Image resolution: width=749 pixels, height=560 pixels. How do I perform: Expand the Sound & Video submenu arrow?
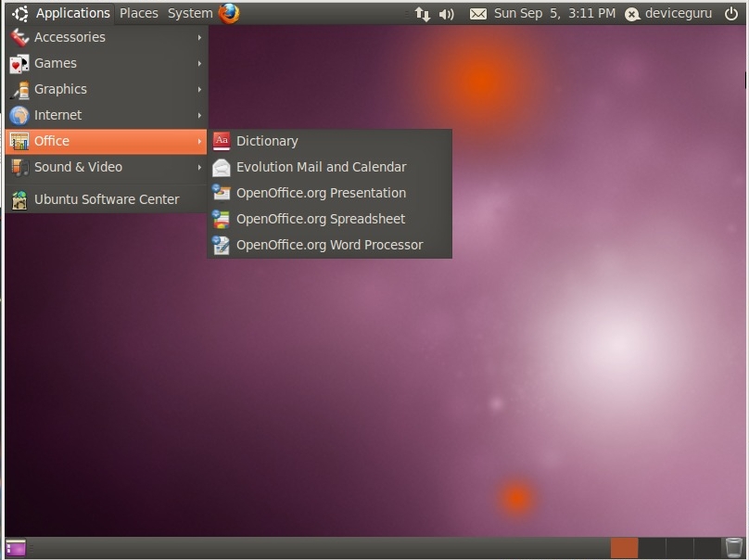click(199, 167)
